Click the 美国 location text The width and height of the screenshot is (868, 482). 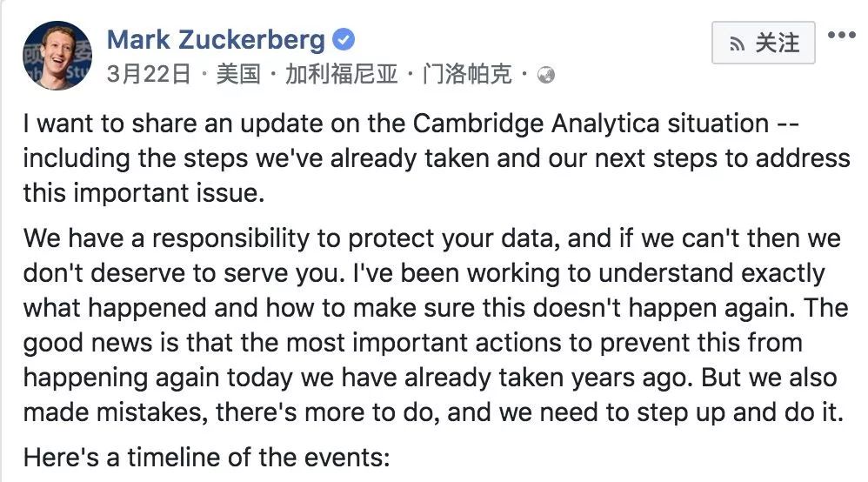click(238, 75)
